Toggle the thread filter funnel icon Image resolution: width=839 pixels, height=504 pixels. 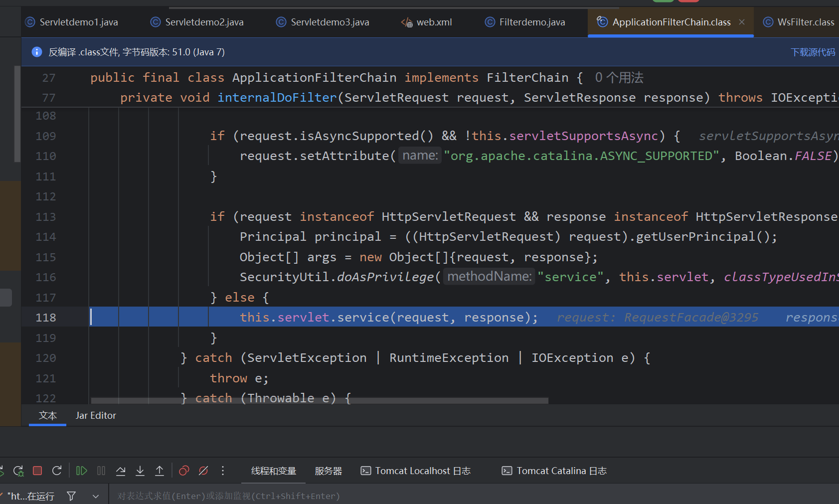tap(71, 496)
